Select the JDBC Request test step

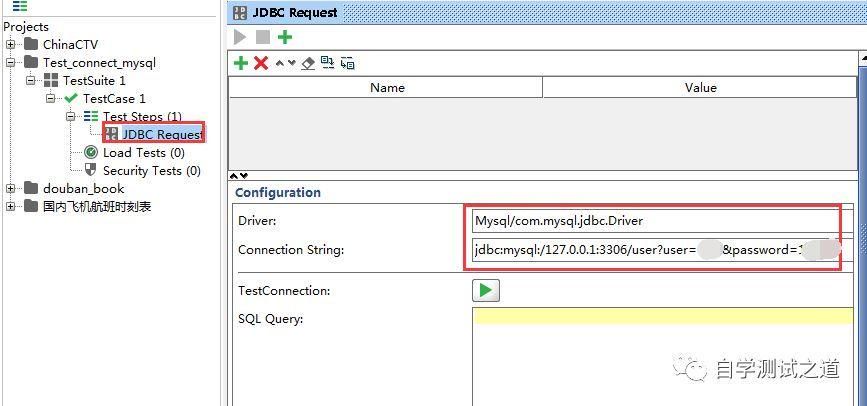(x=163, y=134)
